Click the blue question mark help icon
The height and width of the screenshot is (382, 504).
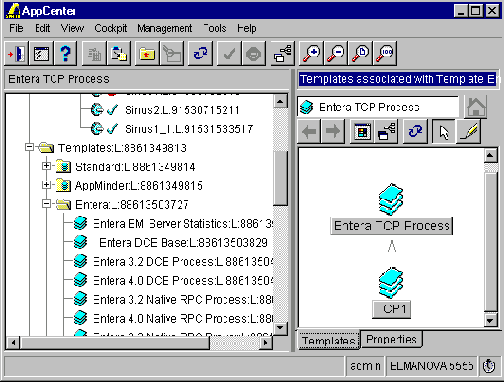66,53
